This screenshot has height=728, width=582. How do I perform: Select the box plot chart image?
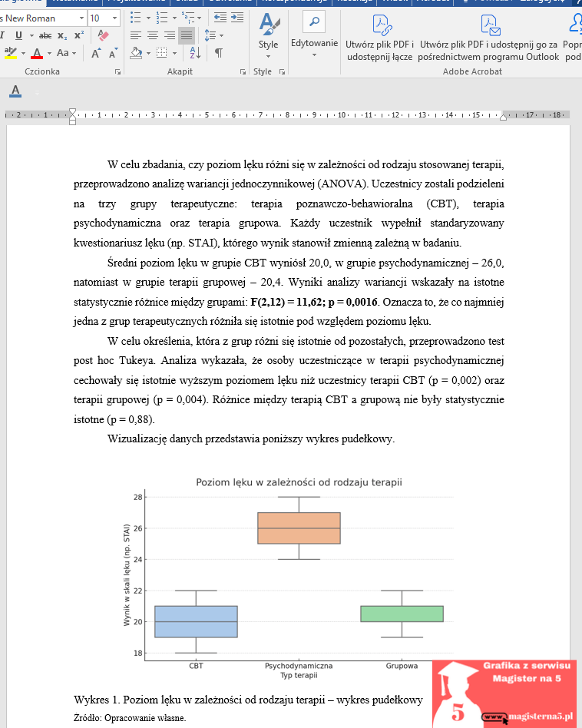[289, 578]
